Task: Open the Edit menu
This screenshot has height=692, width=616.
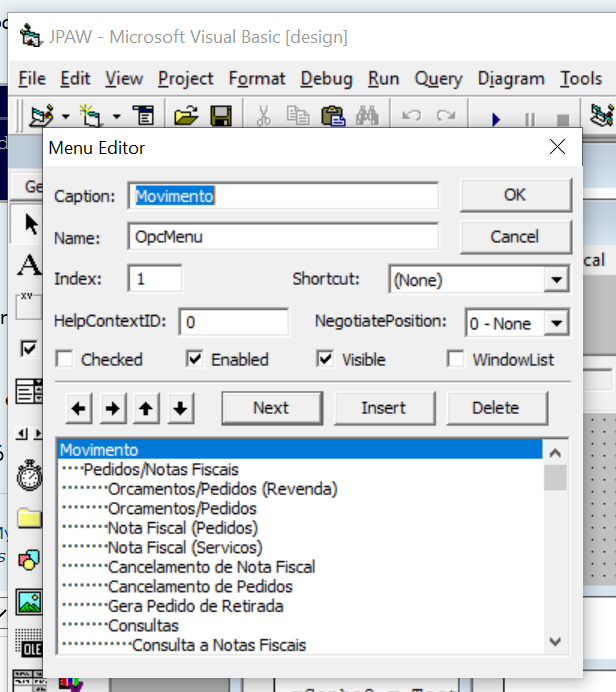Action: coord(75,79)
